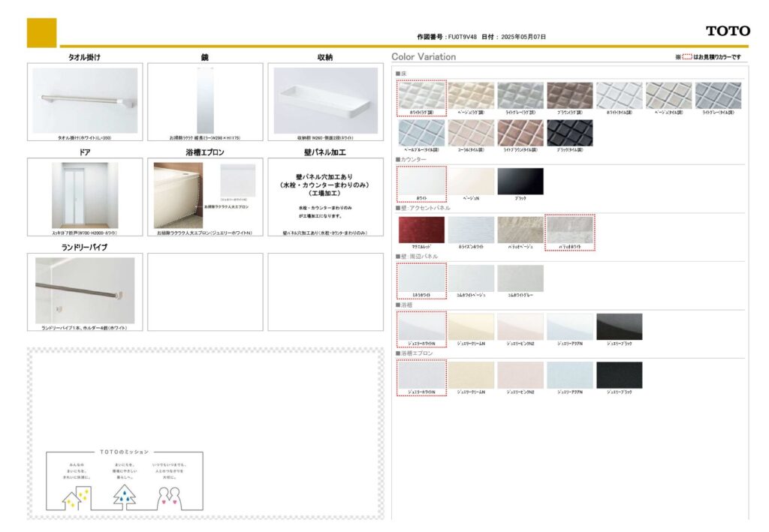Pick the black counter color swatch

point(520,181)
